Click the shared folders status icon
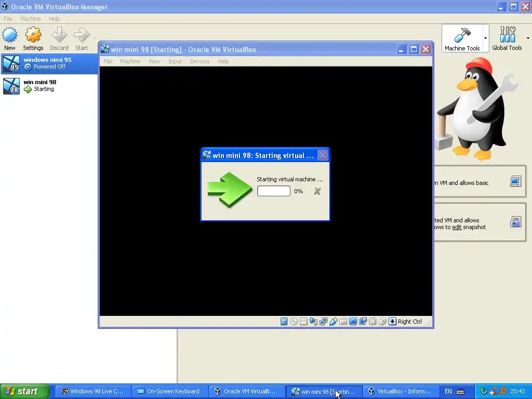This screenshot has height=399, width=532. pyautogui.click(x=343, y=322)
